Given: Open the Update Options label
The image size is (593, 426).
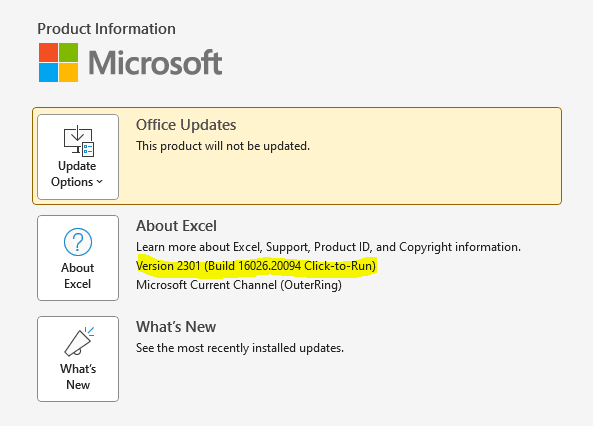Looking at the screenshot, I should click(x=77, y=174).
